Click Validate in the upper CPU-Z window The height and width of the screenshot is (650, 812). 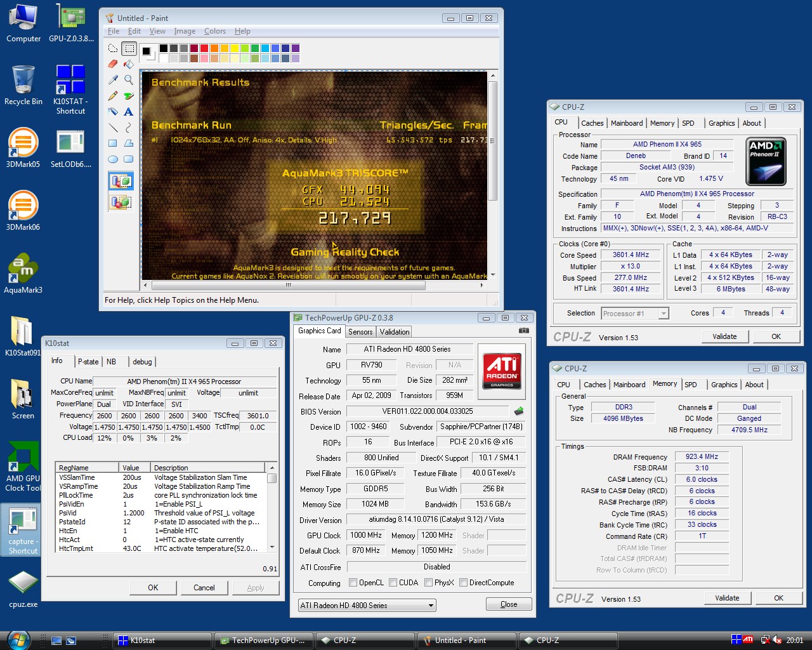[724, 336]
